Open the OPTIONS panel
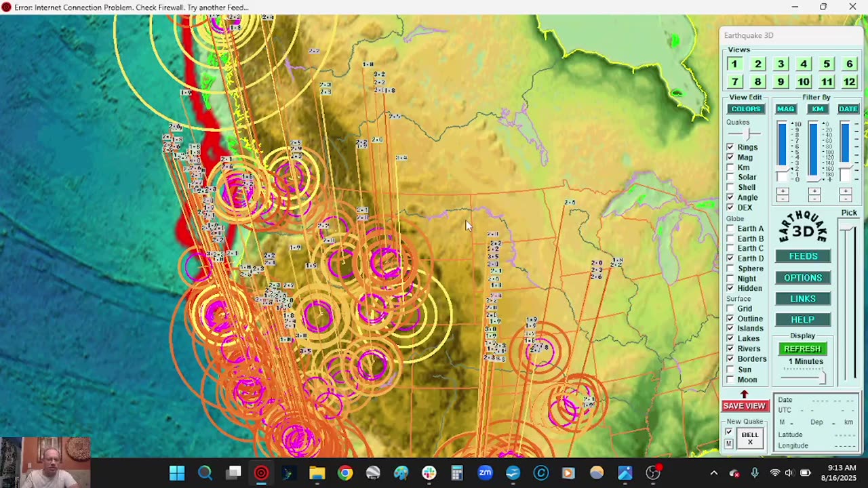This screenshot has height=488, width=868. (x=803, y=278)
